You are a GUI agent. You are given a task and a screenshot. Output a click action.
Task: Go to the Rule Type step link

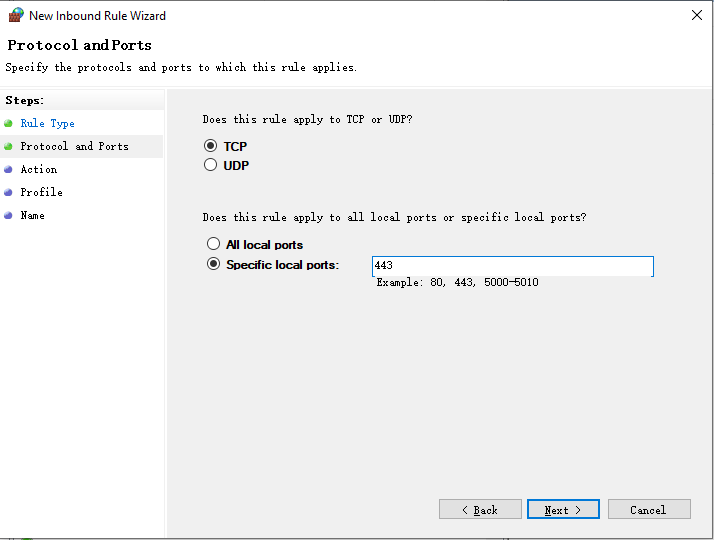coord(48,123)
